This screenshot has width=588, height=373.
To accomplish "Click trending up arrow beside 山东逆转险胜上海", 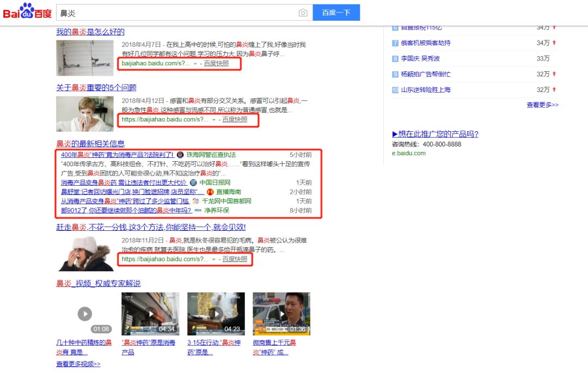I will click(554, 90).
